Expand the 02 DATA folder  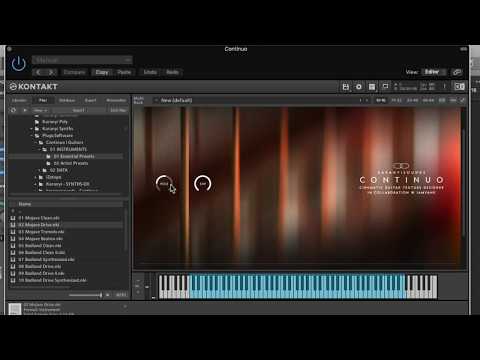40,170
